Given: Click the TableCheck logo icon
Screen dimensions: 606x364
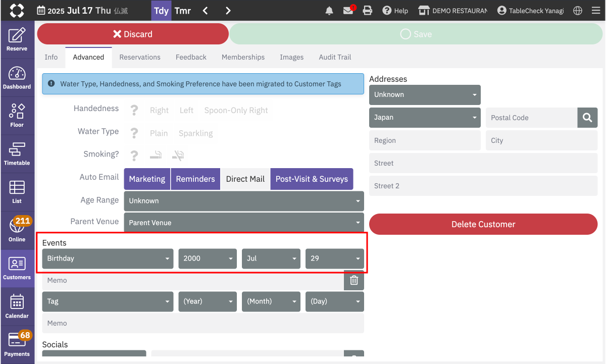Looking at the screenshot, I should pos(17,11).
